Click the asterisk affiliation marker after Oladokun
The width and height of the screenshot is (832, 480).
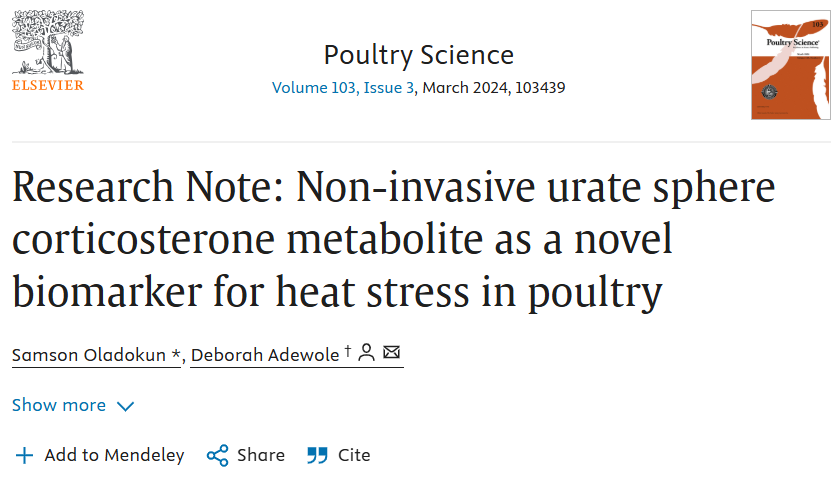[x=176, y=353]
